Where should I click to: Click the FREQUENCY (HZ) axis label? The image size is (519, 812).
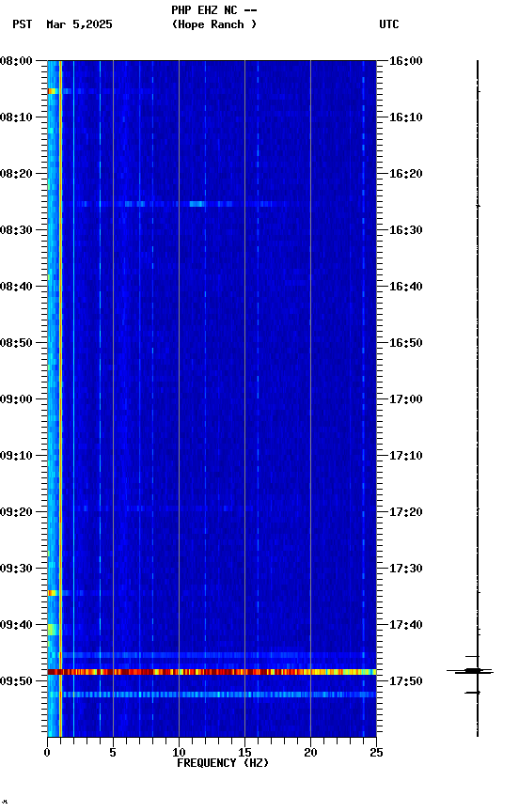(223, 764)
